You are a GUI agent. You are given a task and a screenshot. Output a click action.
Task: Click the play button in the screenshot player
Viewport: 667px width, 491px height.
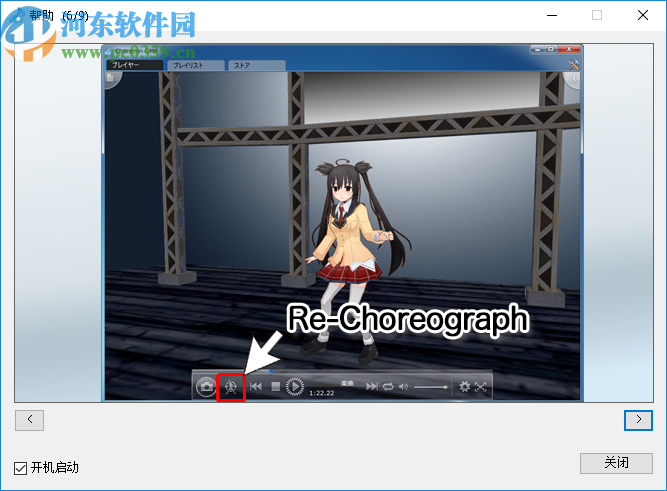295,386
